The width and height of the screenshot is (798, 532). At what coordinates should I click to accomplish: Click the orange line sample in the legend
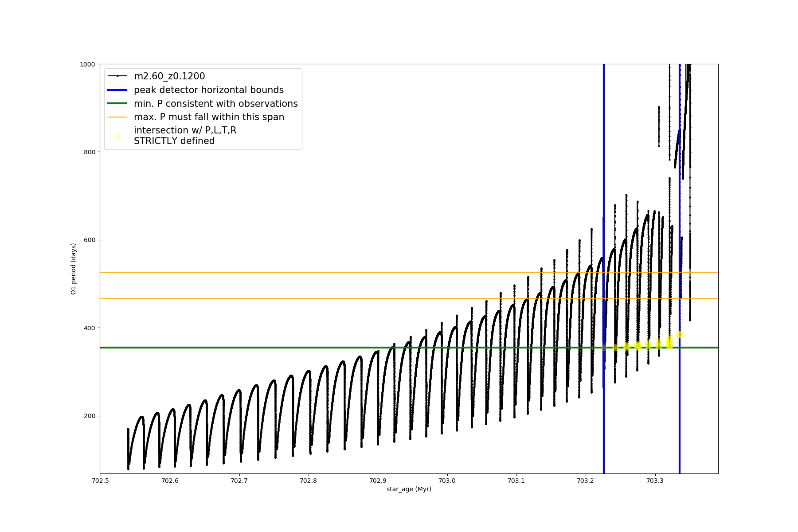pyautogui.click(x=117, y=117)
